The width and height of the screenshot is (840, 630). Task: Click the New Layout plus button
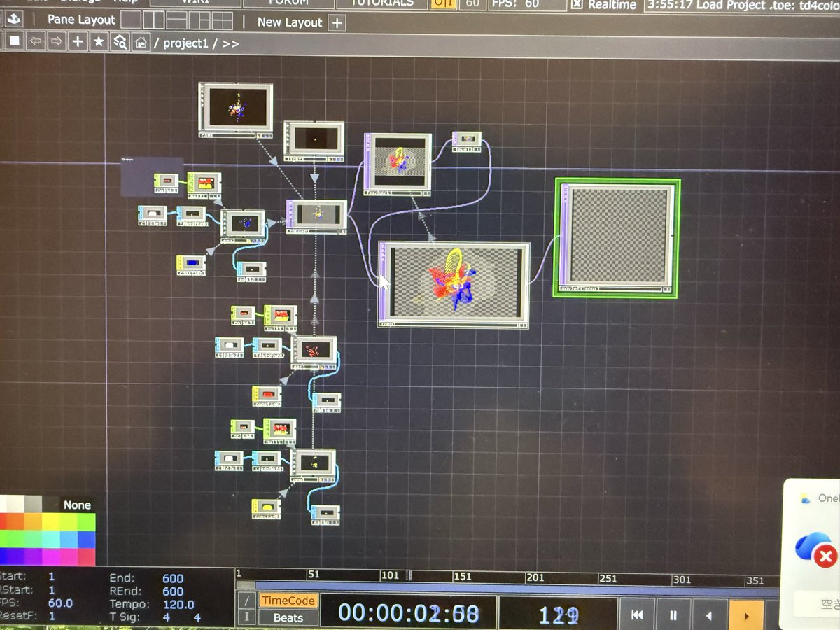point(337,22)
